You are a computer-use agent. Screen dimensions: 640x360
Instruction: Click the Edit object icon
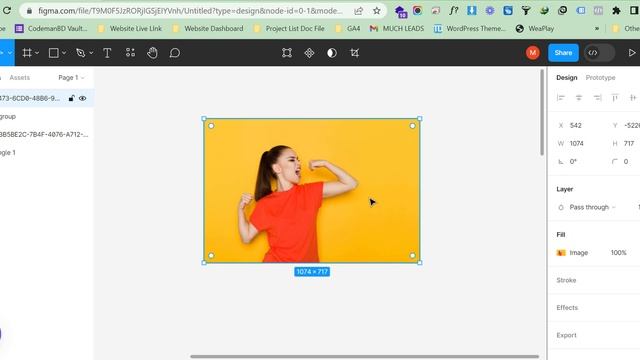(x=287, y=53)
